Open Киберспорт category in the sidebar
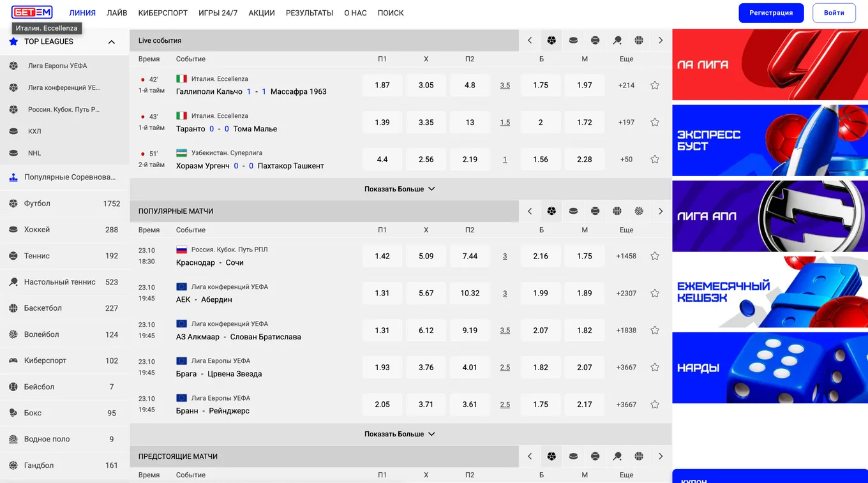This screenshot has width=868, height=483. (64, 360)
